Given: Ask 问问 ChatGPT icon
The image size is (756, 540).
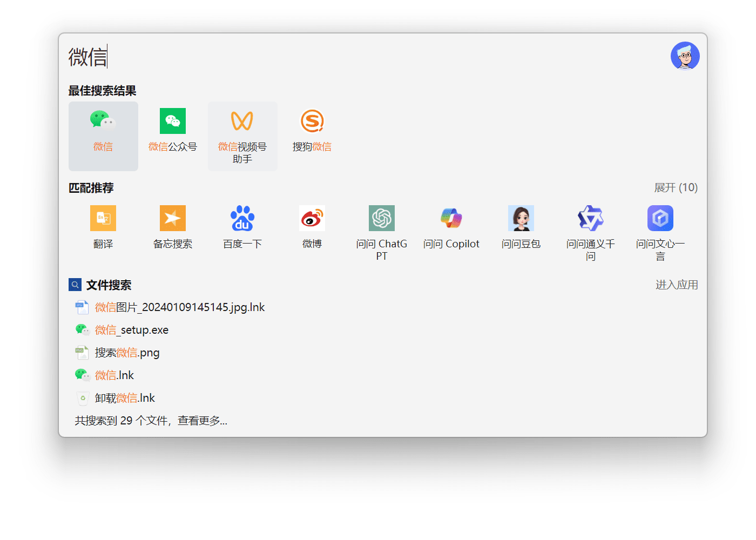Looking at the screenshot, I should coord(382,218).
